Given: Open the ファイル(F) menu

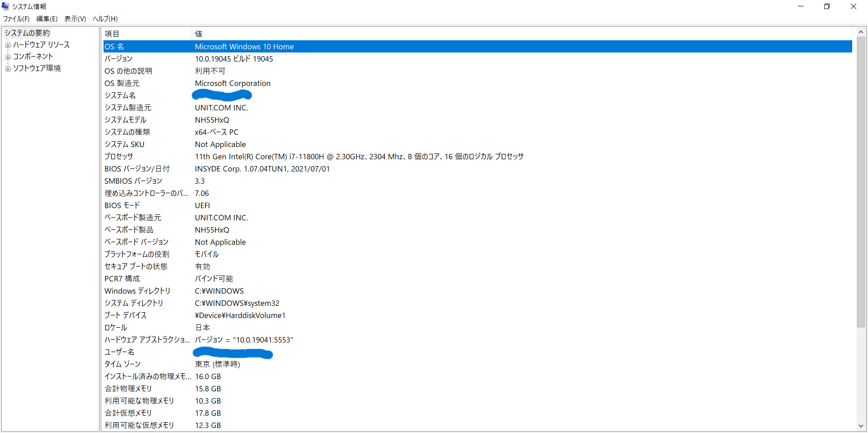Looking at the screenshot, I should pos(16,19).
